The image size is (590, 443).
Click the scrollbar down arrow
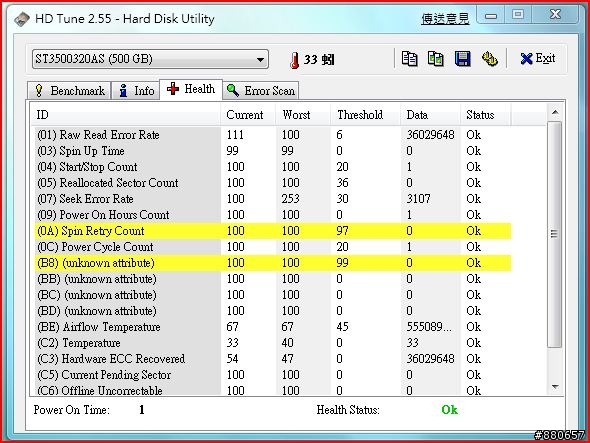[x=555, y=387]
